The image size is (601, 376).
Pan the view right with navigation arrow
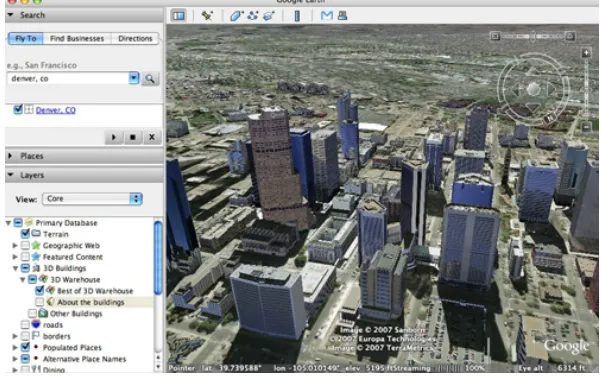[x=551, y=89]
